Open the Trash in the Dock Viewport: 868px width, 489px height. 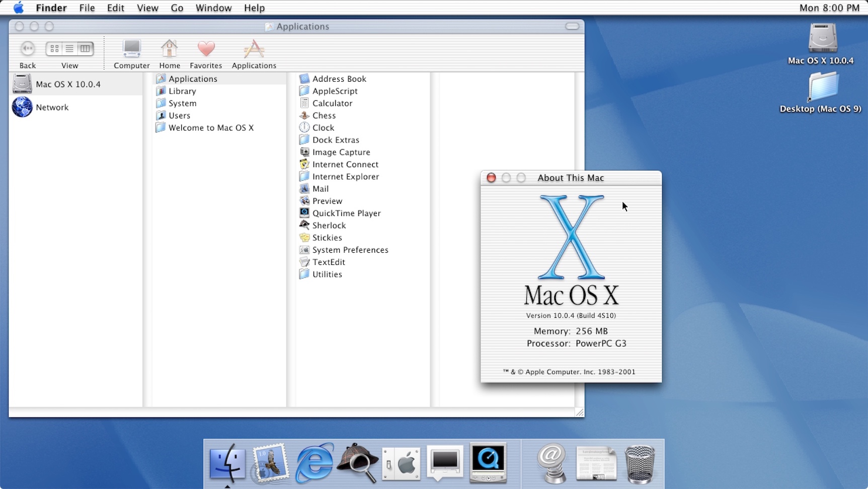pyautogui.click(x=640, y=464)
